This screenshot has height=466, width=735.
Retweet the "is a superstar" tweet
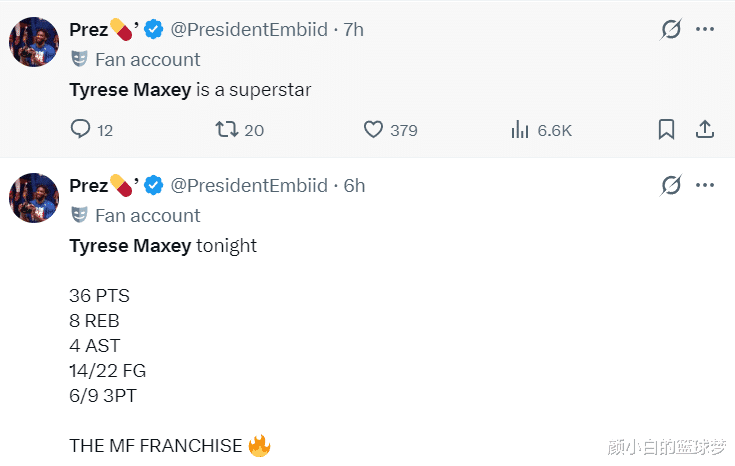226,130
